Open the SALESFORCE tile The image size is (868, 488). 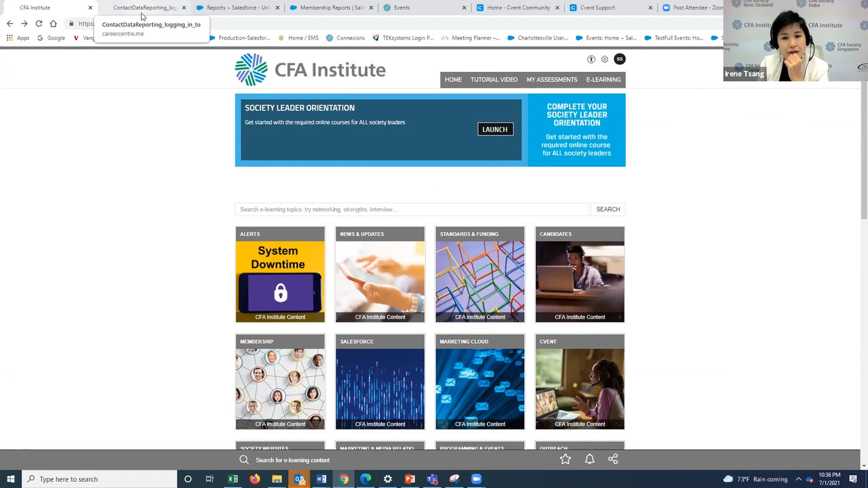coord(380,382)
